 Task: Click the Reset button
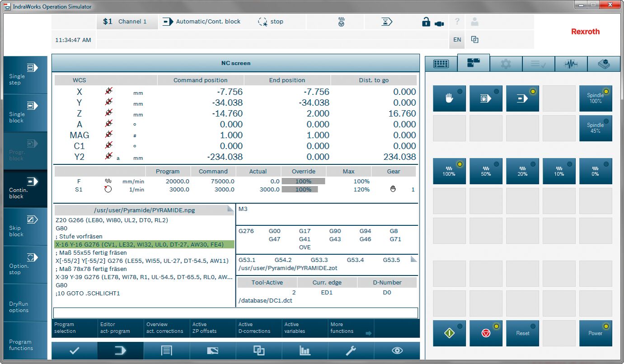[522, 333]
